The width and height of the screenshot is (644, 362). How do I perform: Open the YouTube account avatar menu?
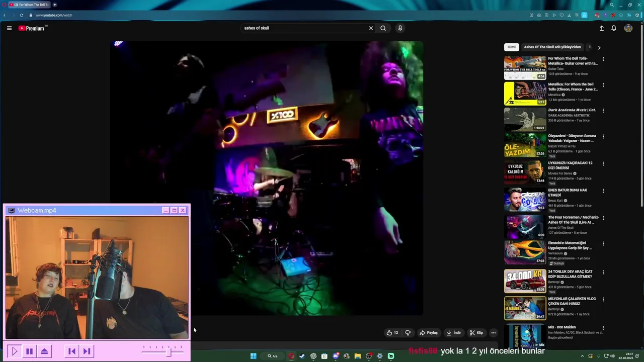pyautogui.click(x=628, y=28)
